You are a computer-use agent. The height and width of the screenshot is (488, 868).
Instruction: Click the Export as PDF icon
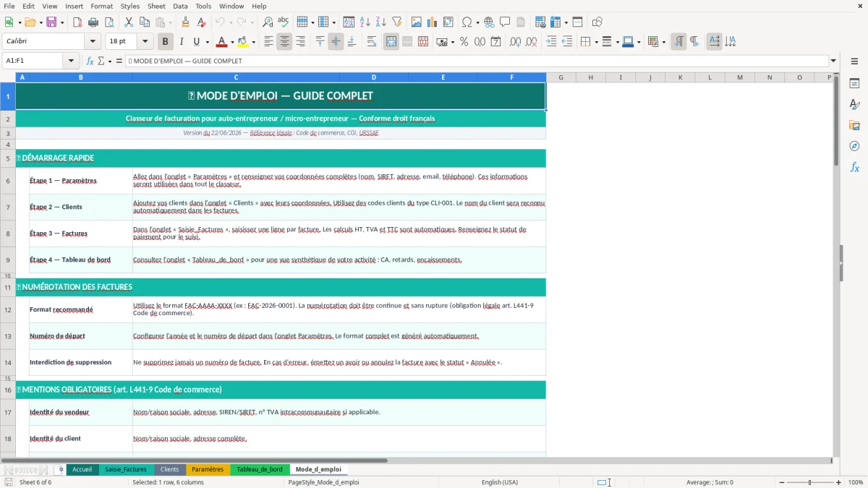tap(77, 22)
